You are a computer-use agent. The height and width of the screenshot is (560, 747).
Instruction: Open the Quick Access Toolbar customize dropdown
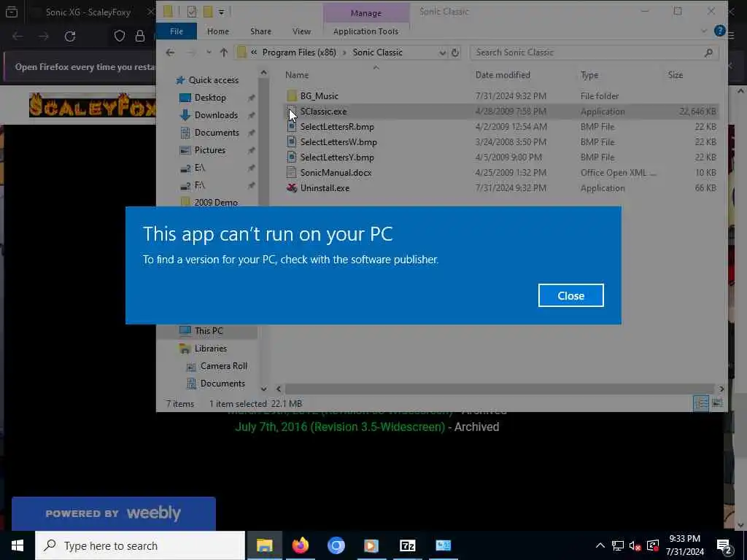222,12
